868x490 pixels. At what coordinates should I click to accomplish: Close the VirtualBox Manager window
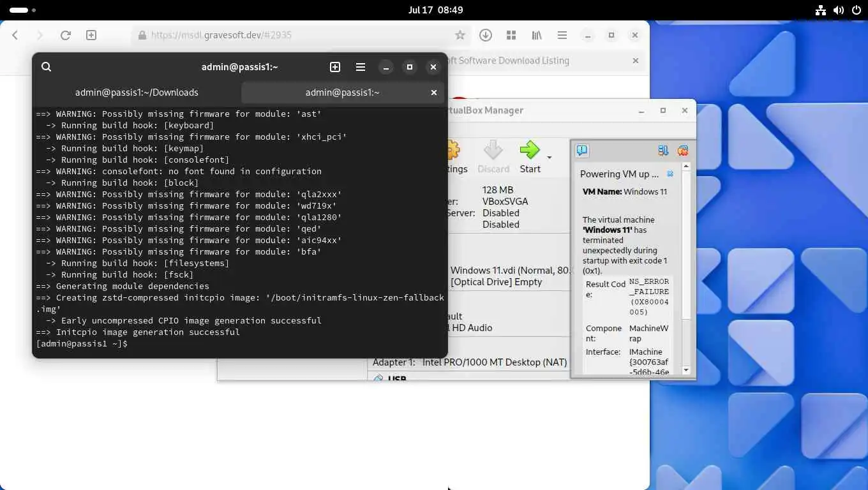point(685,110)
